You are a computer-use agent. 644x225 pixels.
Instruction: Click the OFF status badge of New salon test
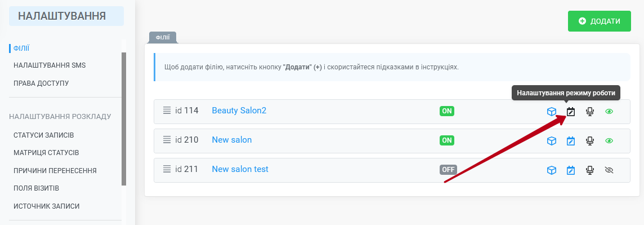point(448,170)
